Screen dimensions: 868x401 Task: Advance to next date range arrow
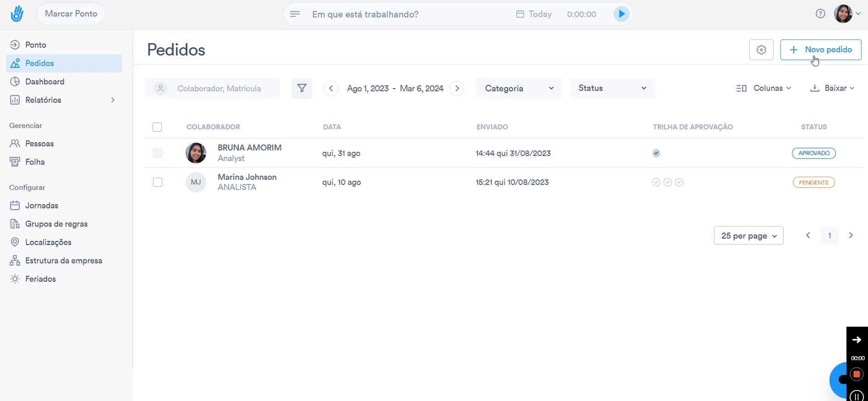click(457, 88)
